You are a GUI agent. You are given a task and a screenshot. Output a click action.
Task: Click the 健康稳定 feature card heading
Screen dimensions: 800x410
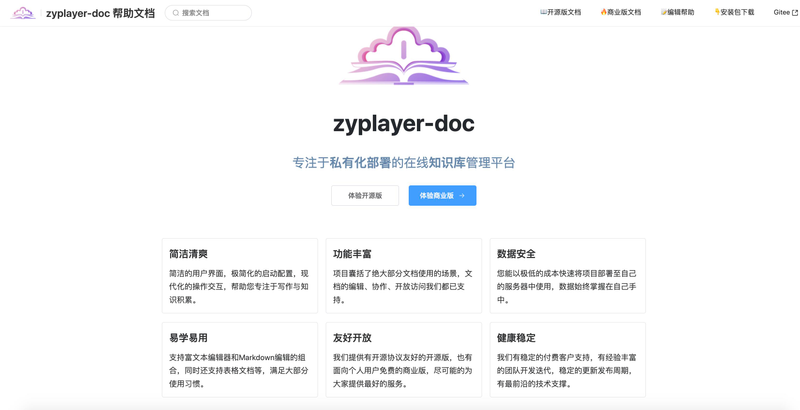coord(516,338)
